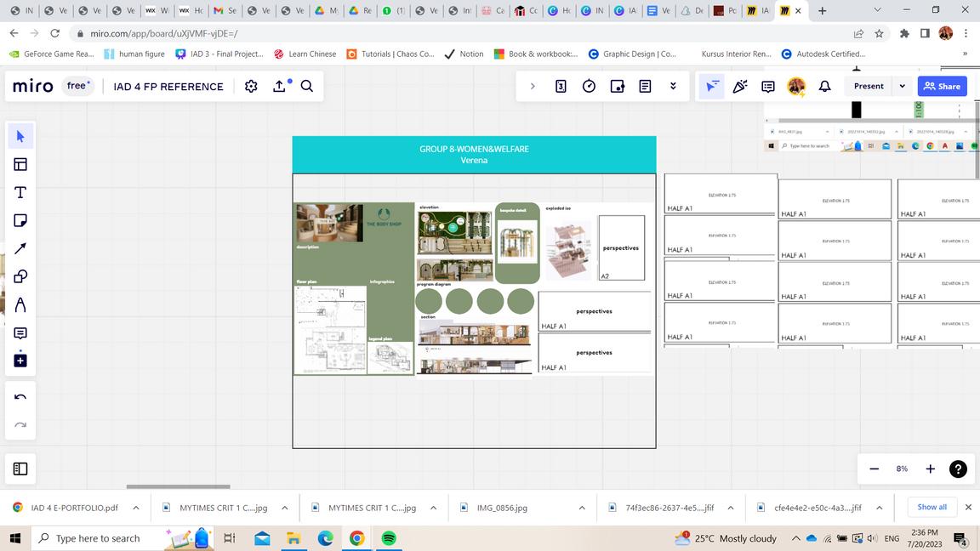The height and width of the screenshot is (551, 980).
Task: Toggle the comments panel in top toolbar
Action: click(x=767, y=86)
